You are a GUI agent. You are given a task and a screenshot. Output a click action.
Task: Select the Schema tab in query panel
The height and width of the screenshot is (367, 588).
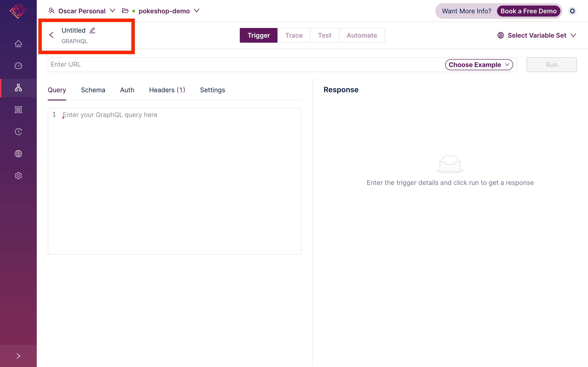(93, 90)
